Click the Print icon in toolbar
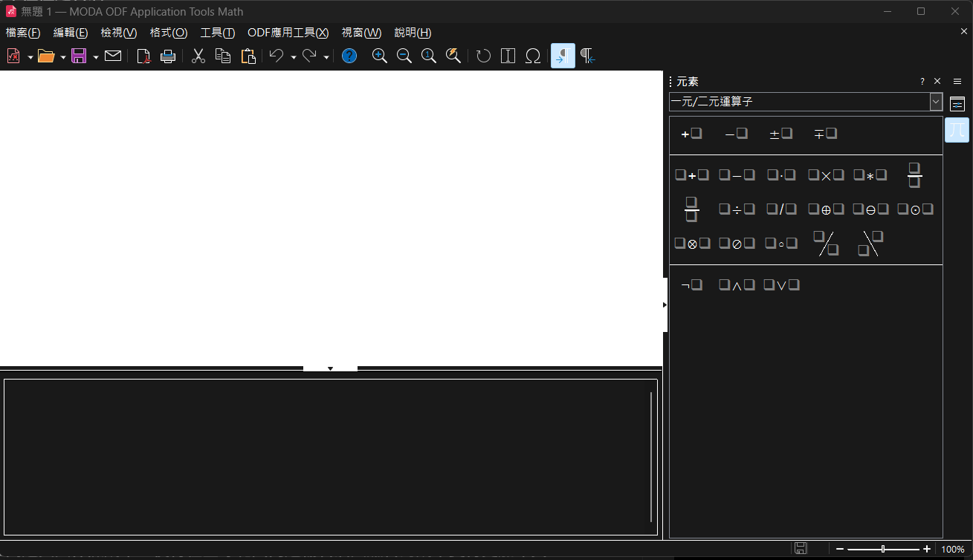This screenshot has width=973, height=560. (x=168, y=56)
